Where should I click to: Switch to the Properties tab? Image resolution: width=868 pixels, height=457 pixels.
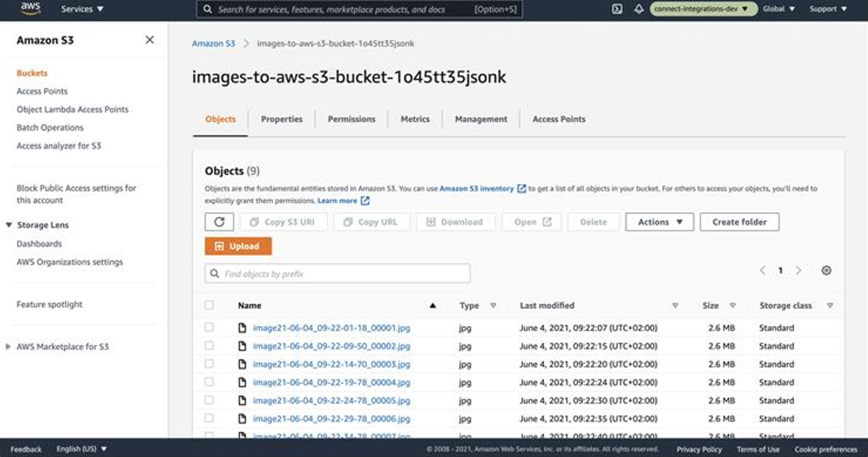coord(282,119)
